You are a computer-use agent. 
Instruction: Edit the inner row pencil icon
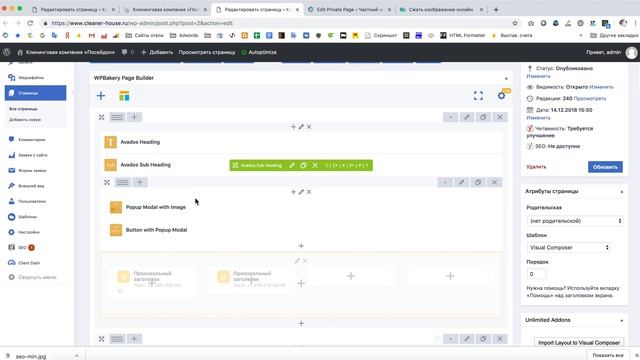click(x=462, y=182)
